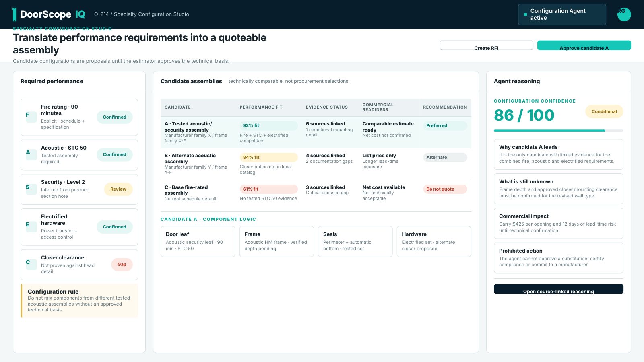The width and height of the screenshot is (644, 362).
Task: Click the What is still unknown card
Action: tap(559, 189)
